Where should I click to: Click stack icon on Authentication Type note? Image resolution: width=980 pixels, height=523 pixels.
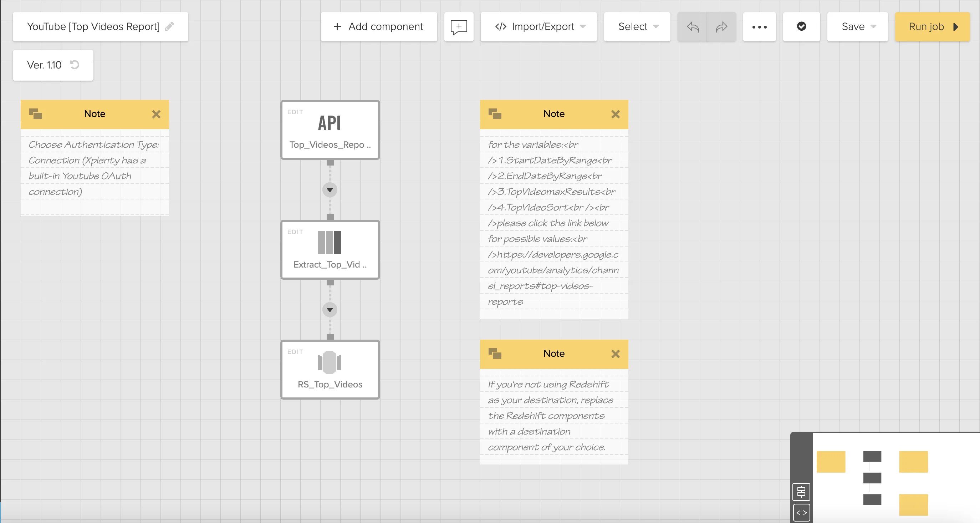click(x=36, y=114)
